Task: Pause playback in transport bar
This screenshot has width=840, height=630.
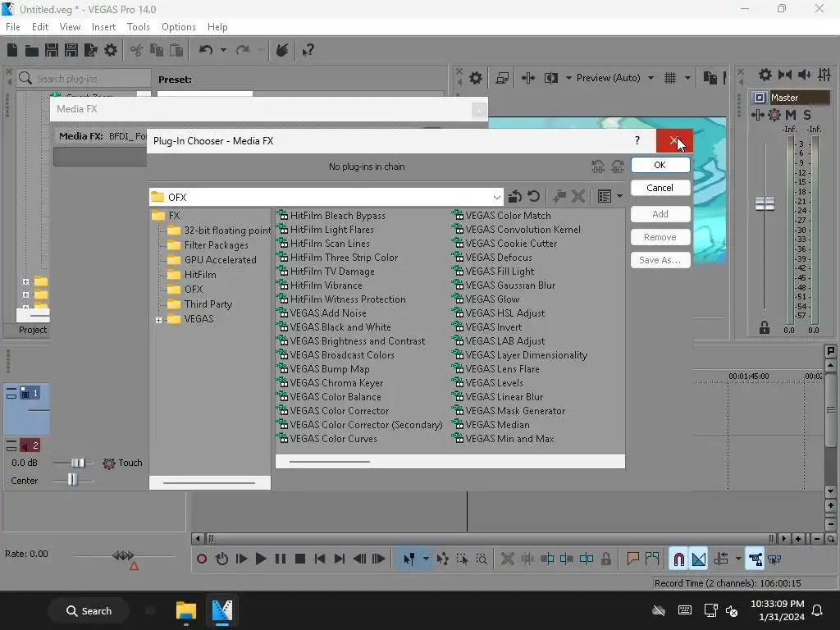Action: click(x=281, y=559)
